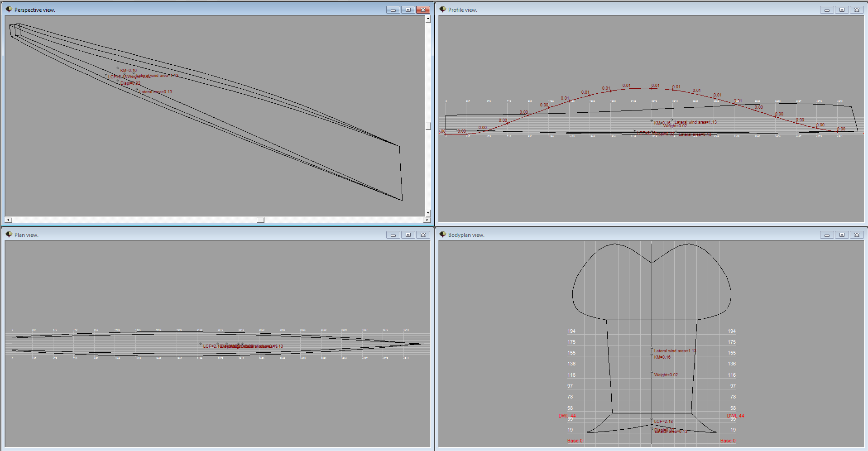Minimize the Plan view window
Image resolution: width=868 pixels, height=451 pixels.
click(x=393, y=235)
